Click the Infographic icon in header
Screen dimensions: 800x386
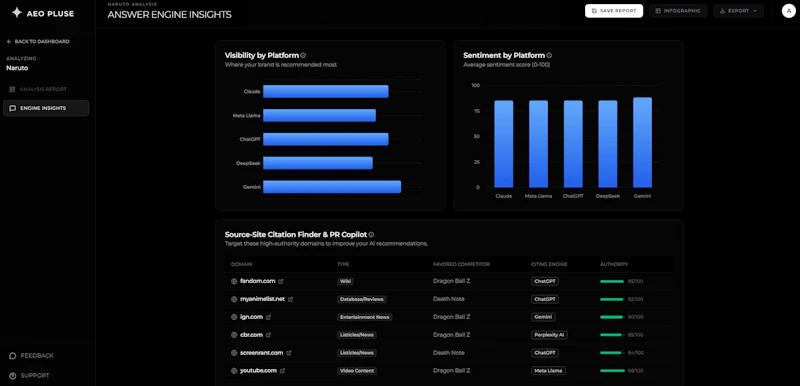[658, 11]
